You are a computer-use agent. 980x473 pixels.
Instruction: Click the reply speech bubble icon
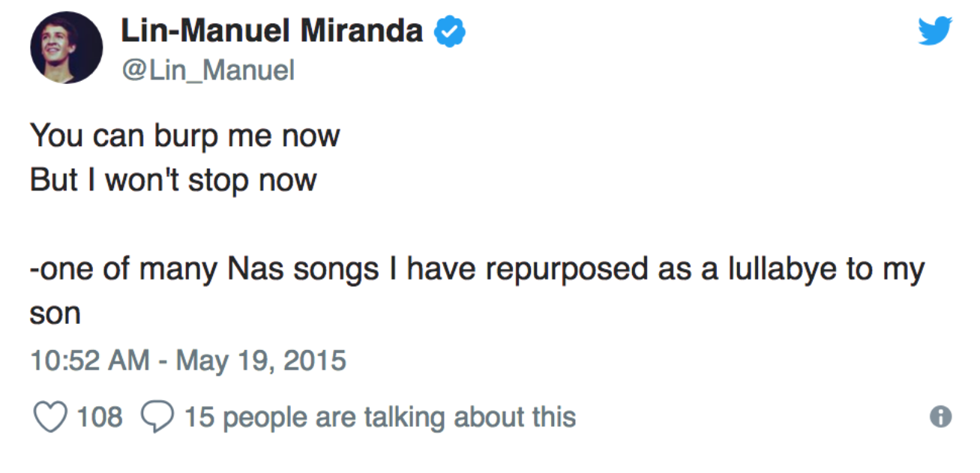tap(157, 418)
